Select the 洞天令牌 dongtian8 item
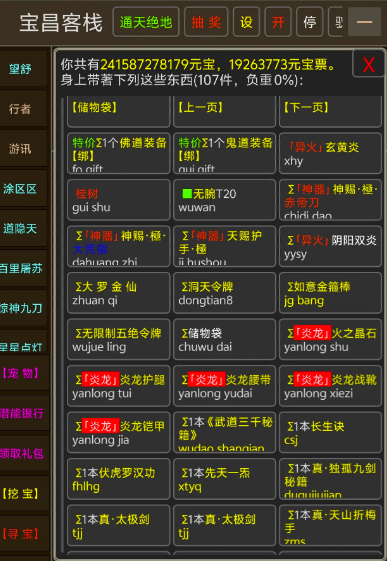Image resolution: width=387 pixels, height=561 pixels. pos(224,293)
